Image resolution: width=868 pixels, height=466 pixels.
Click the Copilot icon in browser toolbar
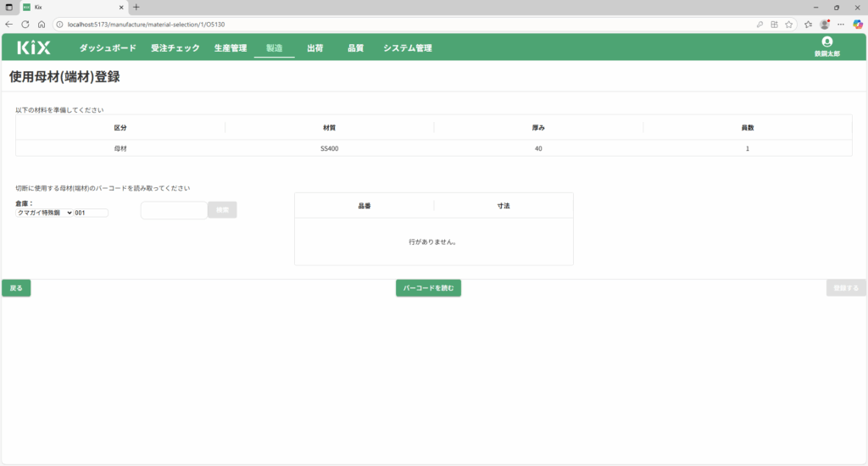(x=857, y=25)
